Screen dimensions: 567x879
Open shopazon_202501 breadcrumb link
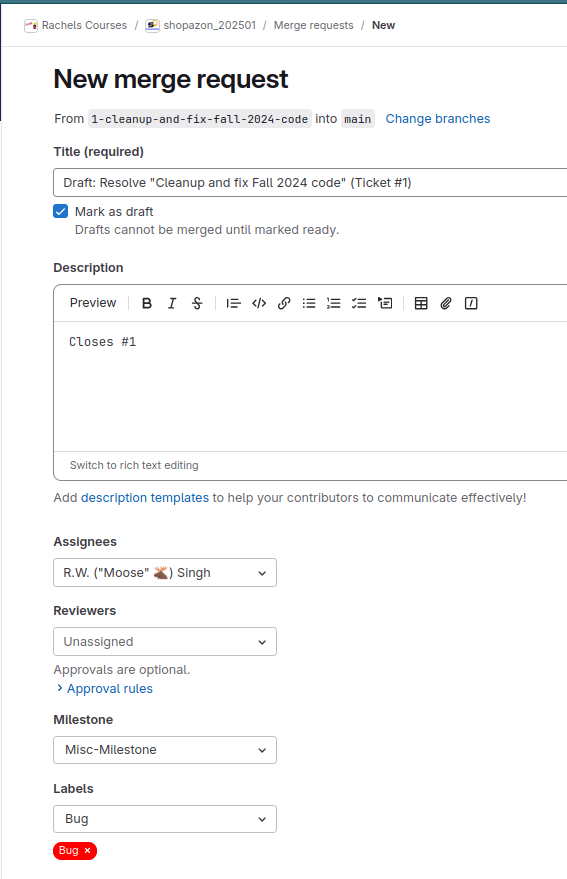click(209, 25)
